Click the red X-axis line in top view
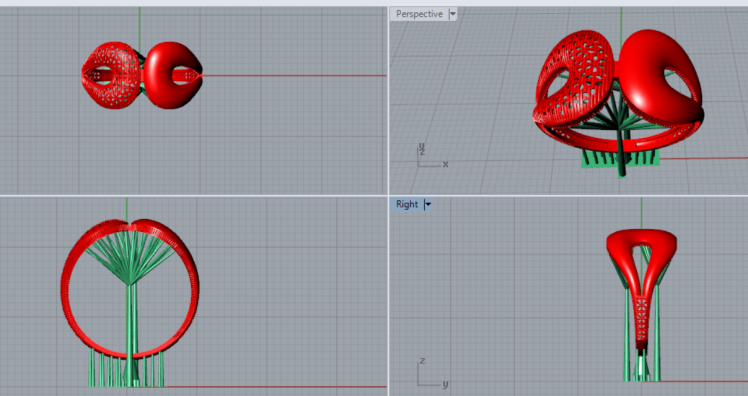This screenshot has height=396, width=748. (x=294, y=75)
